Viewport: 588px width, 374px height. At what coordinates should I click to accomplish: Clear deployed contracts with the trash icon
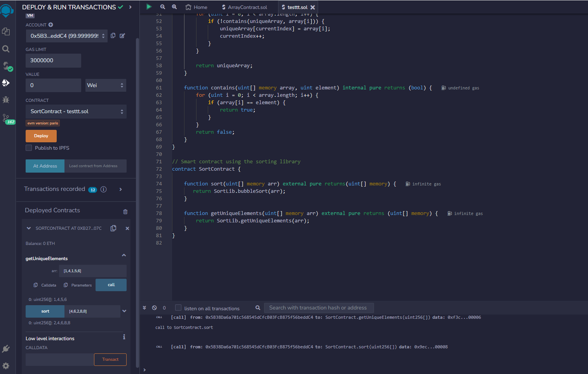tap(125, 211)
